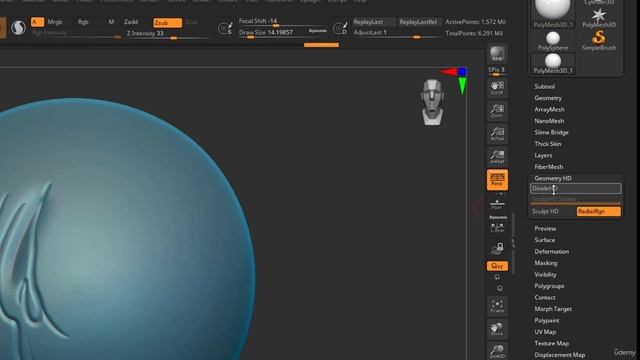The width and height of the screenshot is (640, 360).
Task: Select PolyMesh3D_1 thumbnail below PolySphere
Action: [553, 64]
